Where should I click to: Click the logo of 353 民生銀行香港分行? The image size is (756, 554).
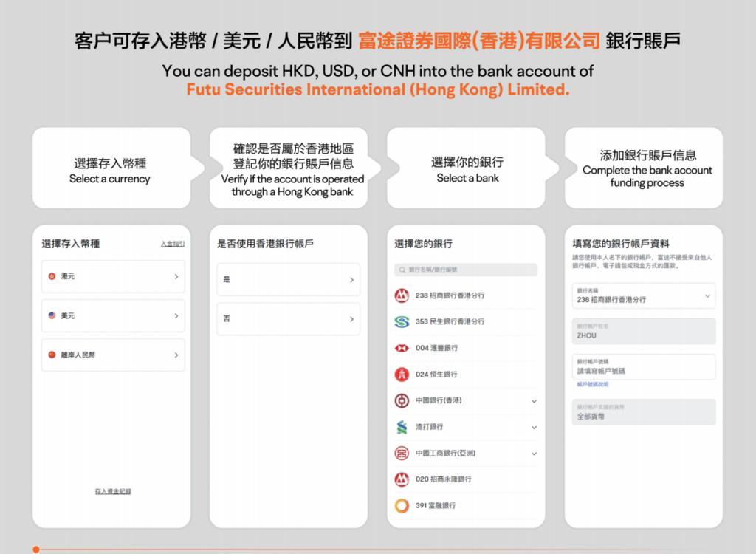[x=402, y=321]
